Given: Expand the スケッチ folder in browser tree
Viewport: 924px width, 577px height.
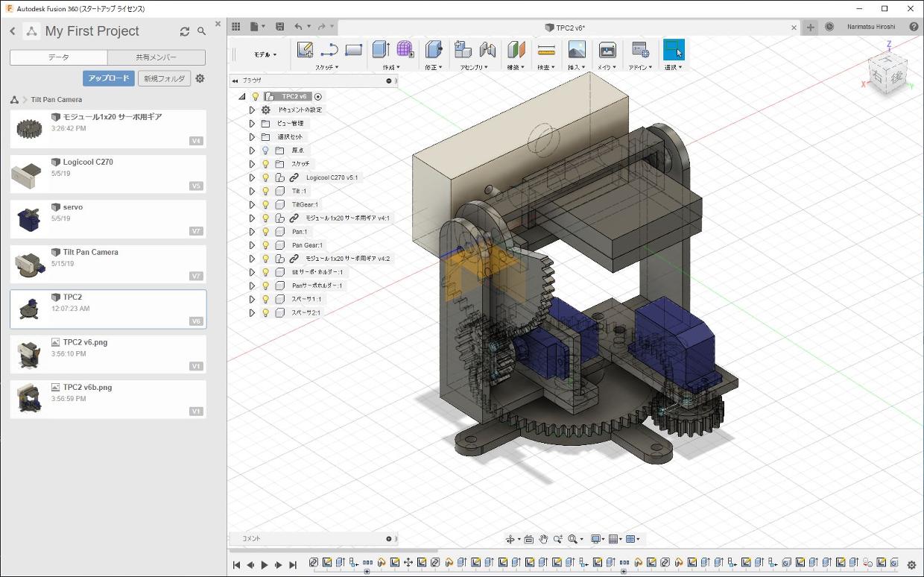Looking at the screenshot, I should tap(252, 164).
